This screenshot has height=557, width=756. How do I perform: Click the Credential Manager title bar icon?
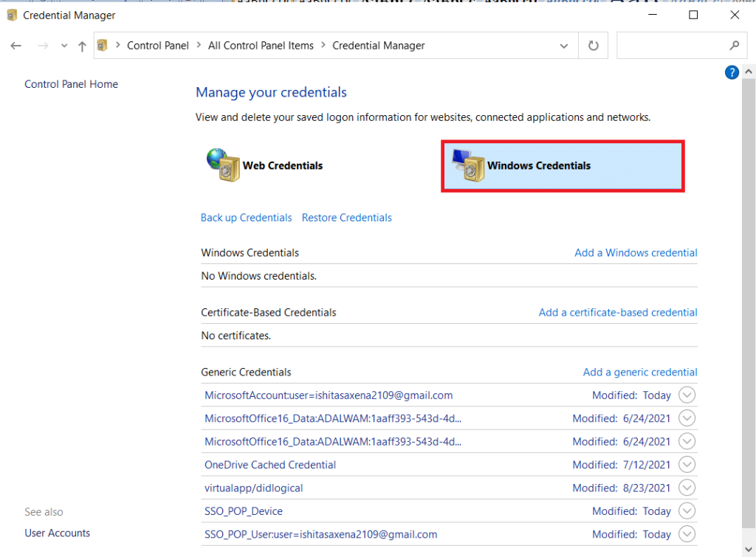[x=12, y=15]
